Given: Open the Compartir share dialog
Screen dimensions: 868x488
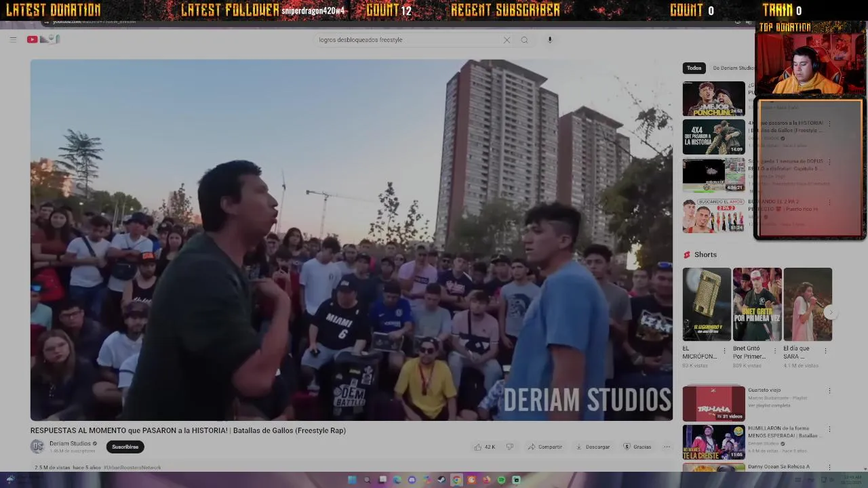Looking at the screenshot, I should tap(545, 447).
